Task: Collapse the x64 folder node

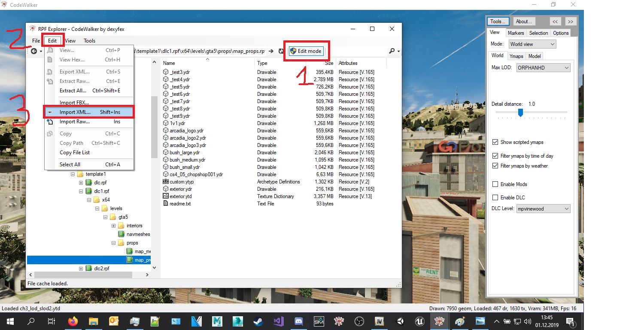Action: (89, 200)
